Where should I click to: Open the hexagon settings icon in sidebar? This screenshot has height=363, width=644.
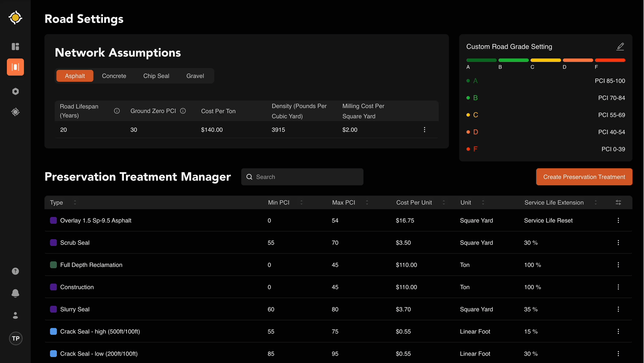coord(15,91)
